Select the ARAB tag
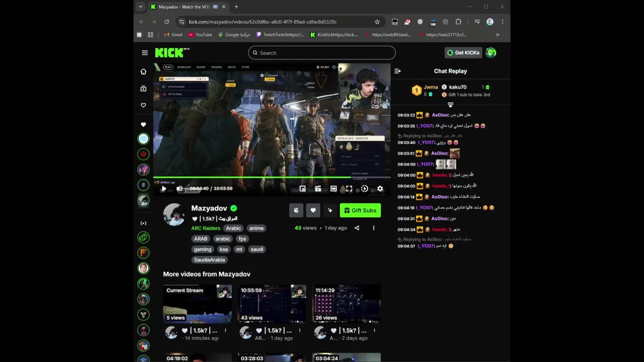This screenshot has width=644, height=362. point(201,239)
